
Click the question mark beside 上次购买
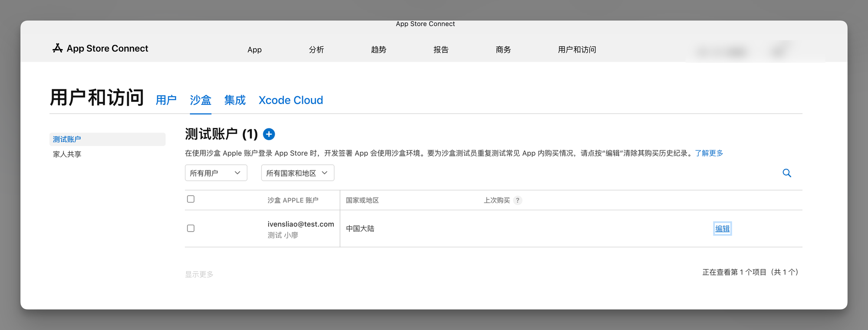coord(517,200)
